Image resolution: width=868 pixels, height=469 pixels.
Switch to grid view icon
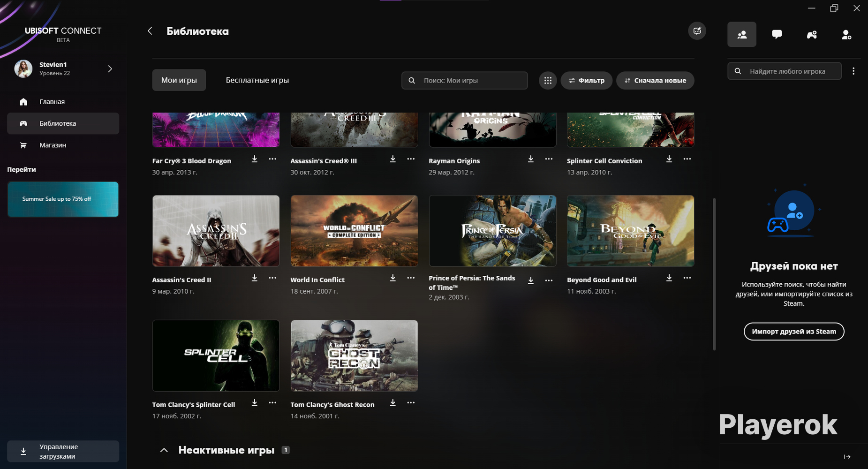coord(548,81)
